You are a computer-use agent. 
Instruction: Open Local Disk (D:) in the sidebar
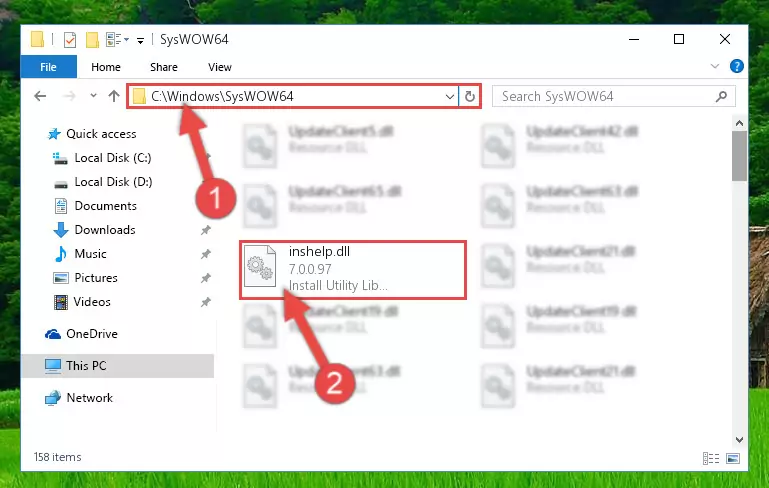pyautogui.click(x=113, y=182)
